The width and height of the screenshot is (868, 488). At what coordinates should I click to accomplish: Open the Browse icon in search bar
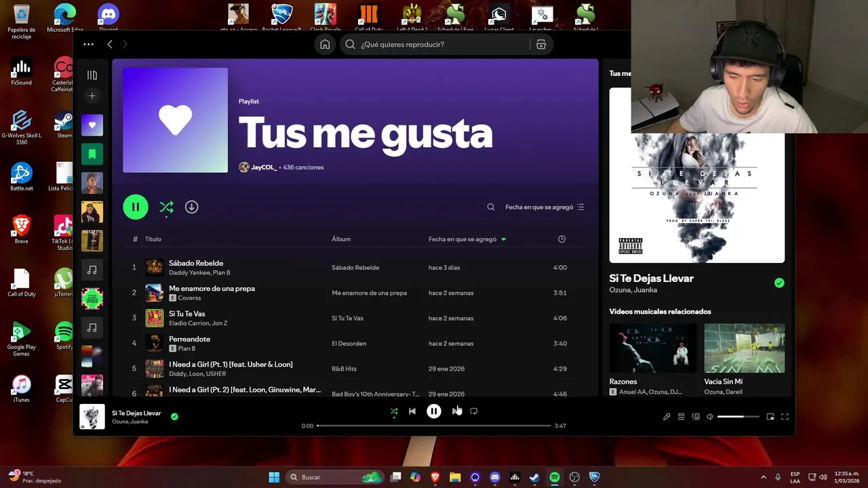pos(541,45)
